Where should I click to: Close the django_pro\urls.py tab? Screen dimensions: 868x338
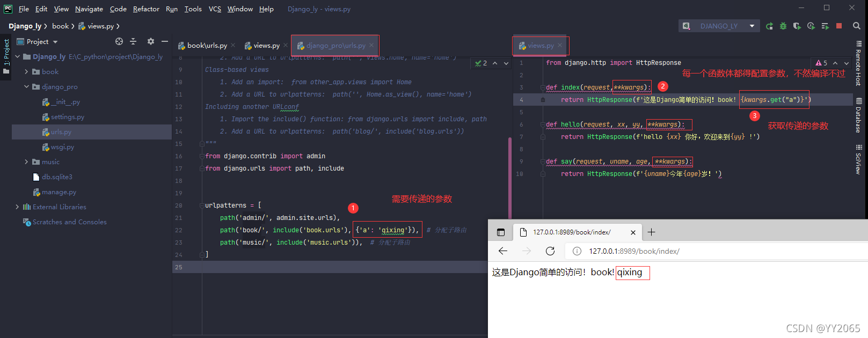click(371, 46)
